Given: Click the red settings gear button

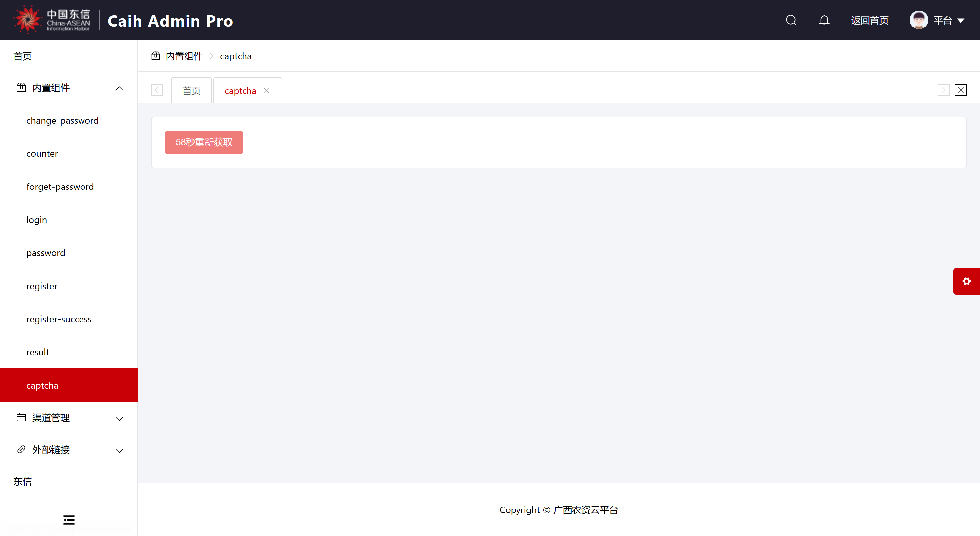Looking at the screenshot, I should click(x=966, y=281).
